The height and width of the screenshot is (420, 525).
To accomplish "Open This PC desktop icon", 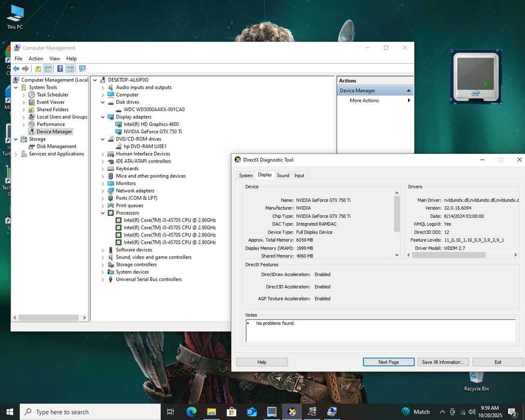I will (x=15, y=17).
